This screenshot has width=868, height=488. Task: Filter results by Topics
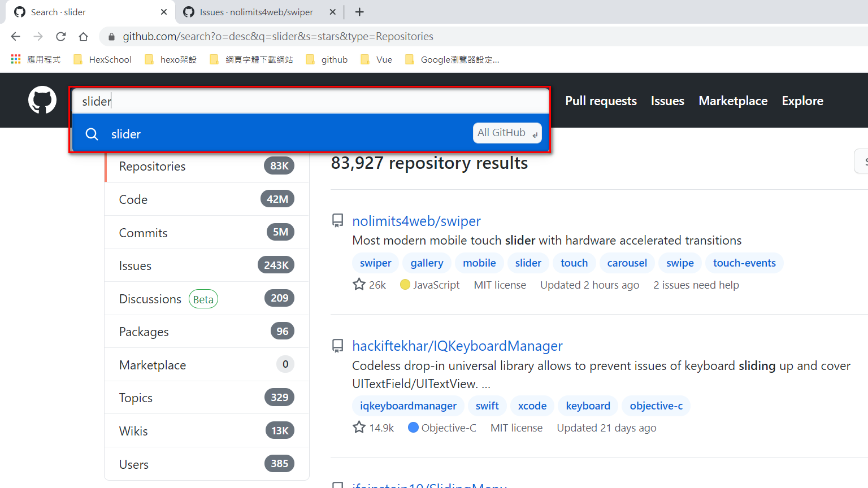point(207,398)
